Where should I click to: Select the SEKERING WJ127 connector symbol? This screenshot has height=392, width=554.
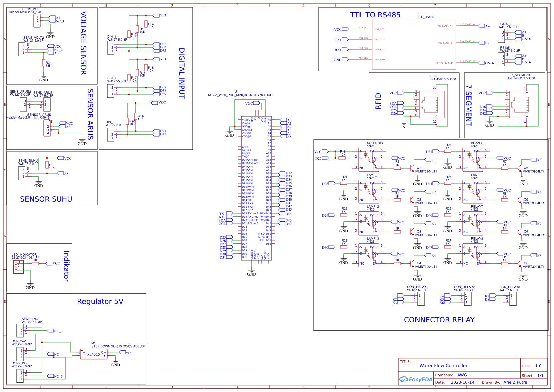(21, 331)
